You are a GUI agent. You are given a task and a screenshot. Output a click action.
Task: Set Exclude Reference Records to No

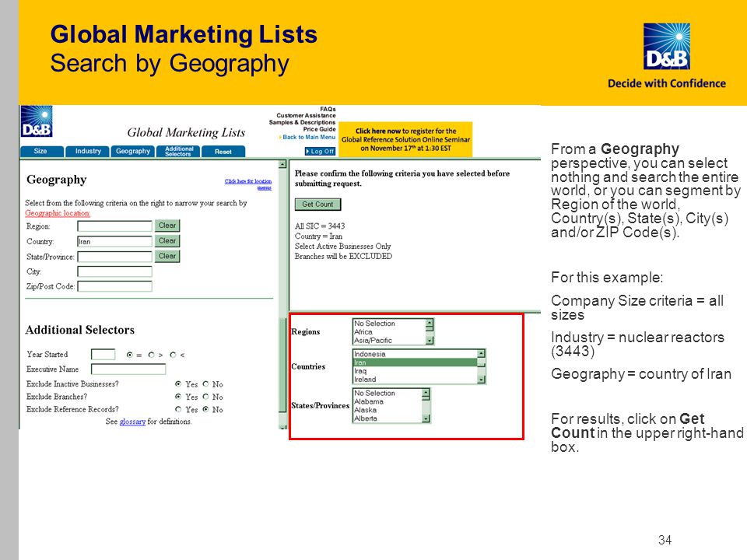pyautogui.click(x=205, y=409)
